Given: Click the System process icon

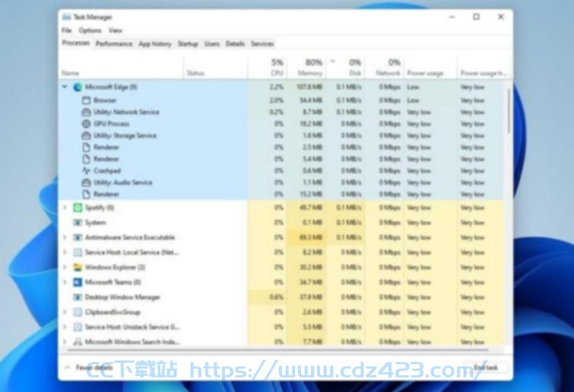Looking at the screenshot, I should (x=78, y=222).
